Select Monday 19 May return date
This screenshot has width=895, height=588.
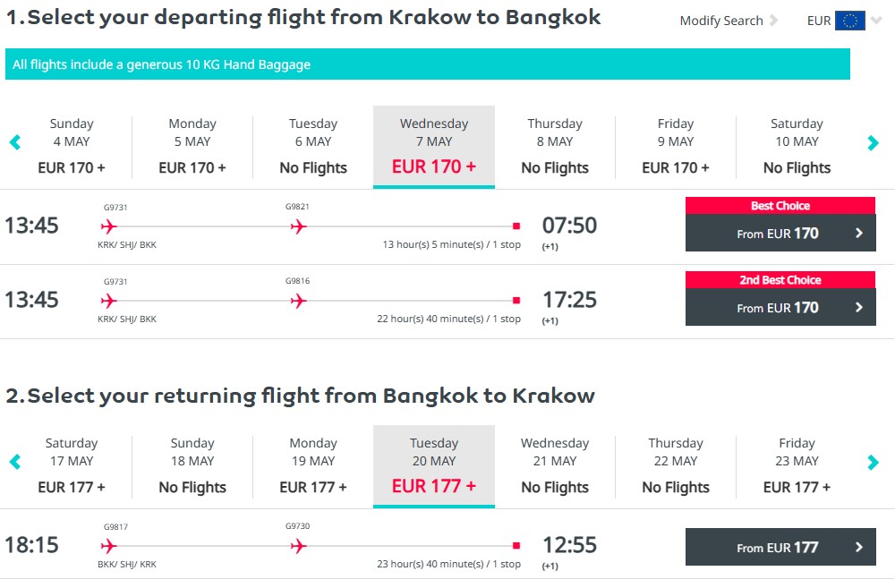(313, 465)
